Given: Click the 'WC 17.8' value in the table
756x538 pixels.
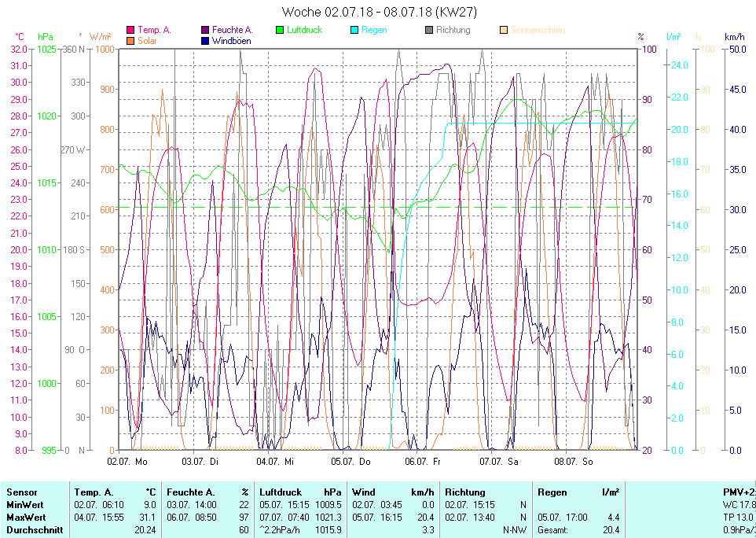Looking at the screenshot, I should (739, 505).
